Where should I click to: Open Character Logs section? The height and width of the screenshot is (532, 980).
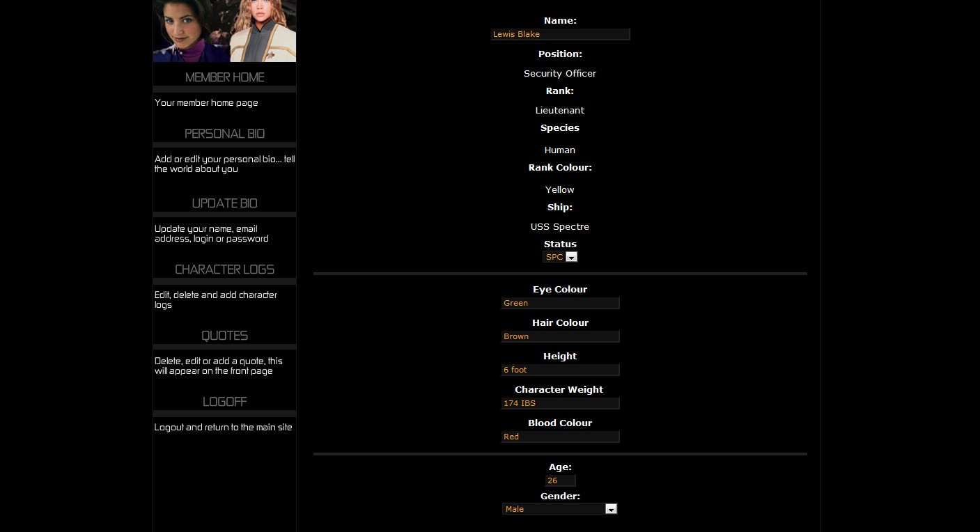point(224,269)
